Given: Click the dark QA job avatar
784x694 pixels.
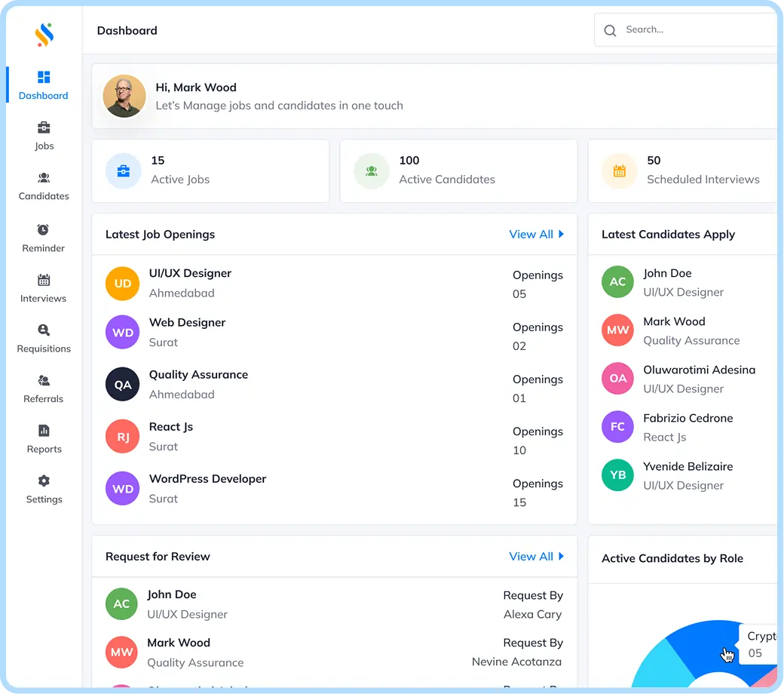Looking at the screenshot, I should coord(122,384).
